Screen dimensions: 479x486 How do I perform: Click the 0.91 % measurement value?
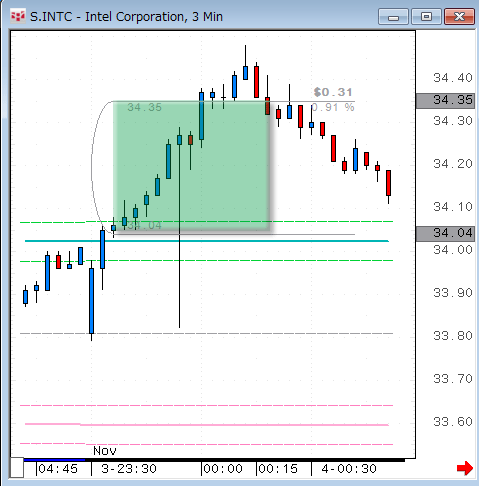tap(333, 107)
